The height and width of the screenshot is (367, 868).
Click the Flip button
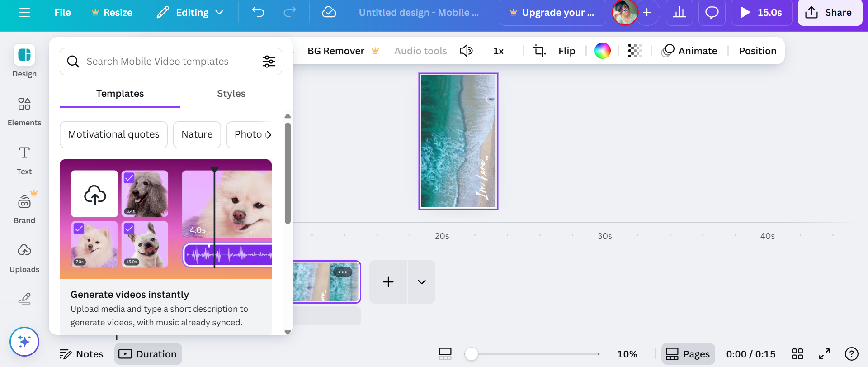[x=566, y=51]
